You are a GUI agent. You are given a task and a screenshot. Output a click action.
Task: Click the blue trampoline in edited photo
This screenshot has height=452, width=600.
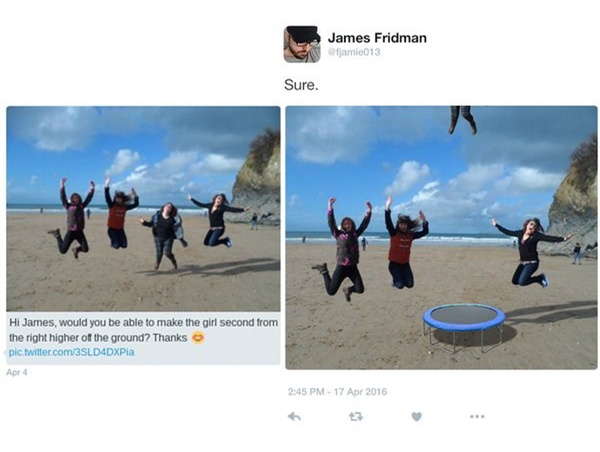point(464,328)
